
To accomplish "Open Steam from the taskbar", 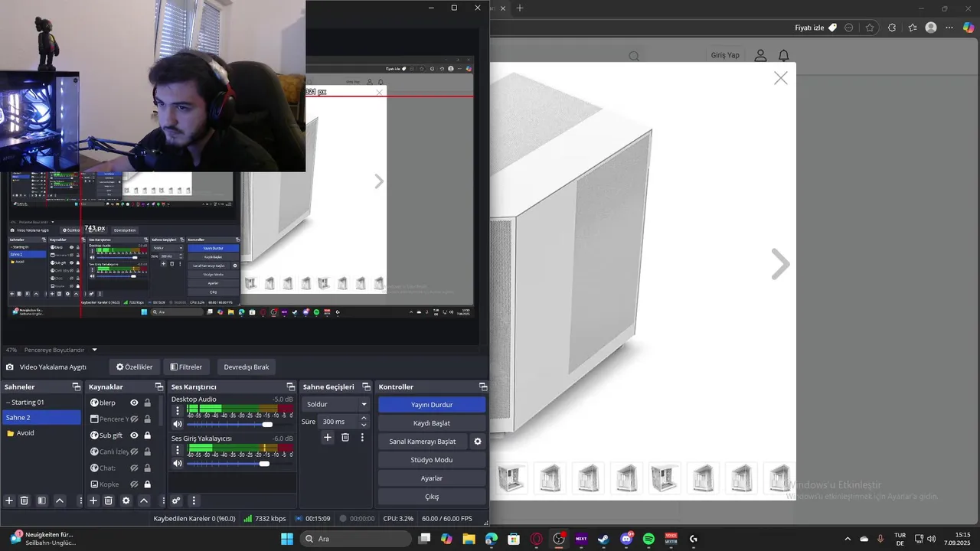I will pyautogui.click(x=603, y=539).
